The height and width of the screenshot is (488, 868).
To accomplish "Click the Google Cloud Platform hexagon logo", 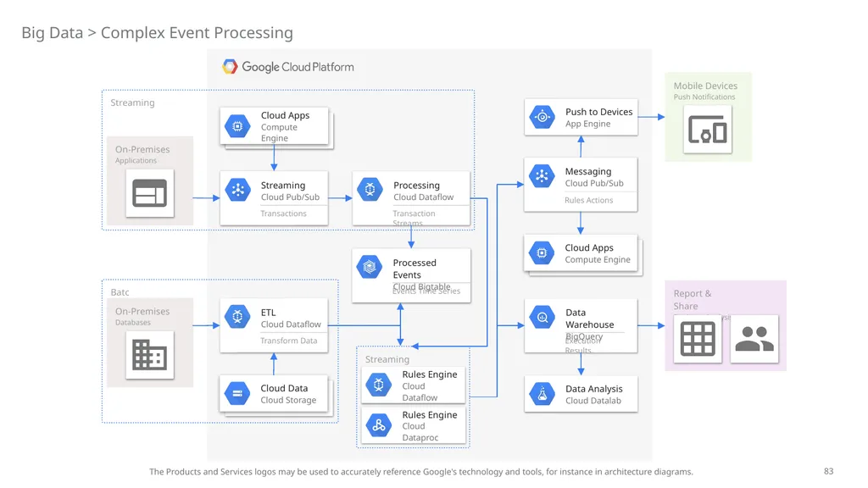I will coord(230,67).
